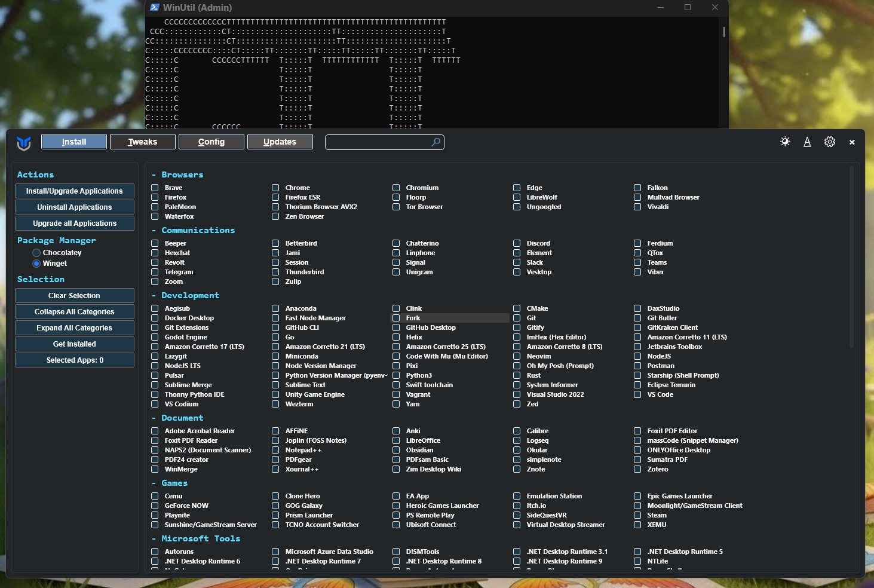The height and width of the screenshot is (588, 874).
Task: Collapse the Document category
Action: pyautogui.click(x=177, y=418)
